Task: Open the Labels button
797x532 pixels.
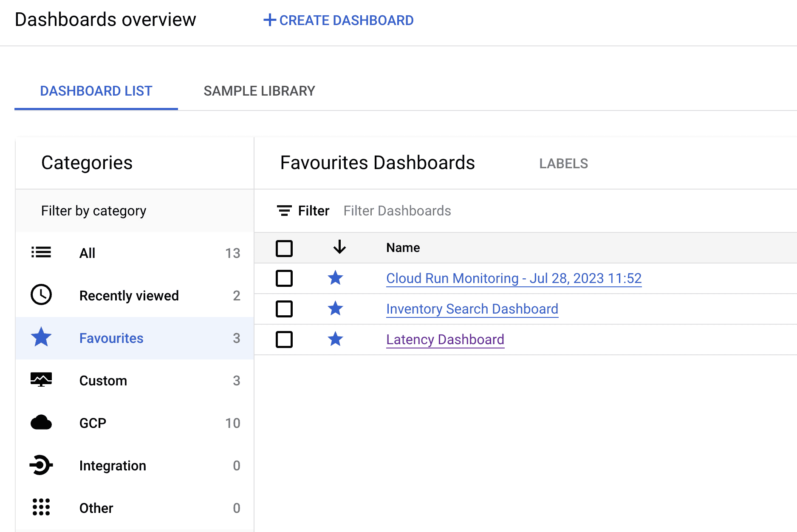Action: click(x=563, y=164)
